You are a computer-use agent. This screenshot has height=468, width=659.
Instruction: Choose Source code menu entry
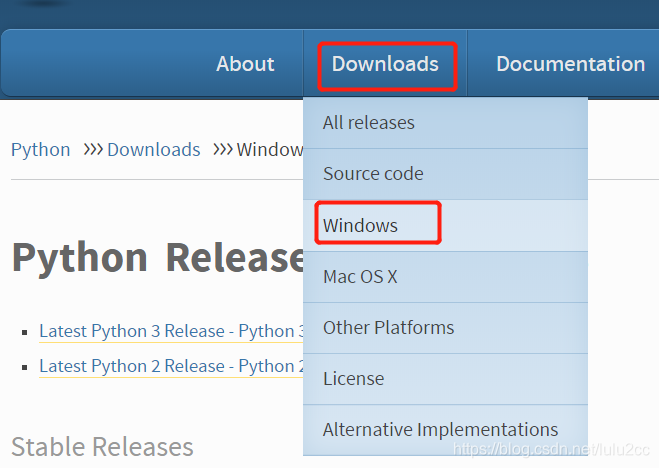tap(445, 174)
